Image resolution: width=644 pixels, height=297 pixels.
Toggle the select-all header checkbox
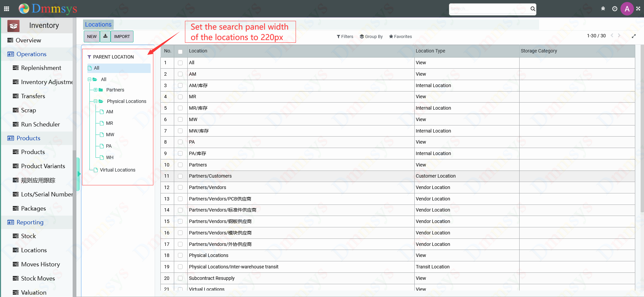[180, 51]
